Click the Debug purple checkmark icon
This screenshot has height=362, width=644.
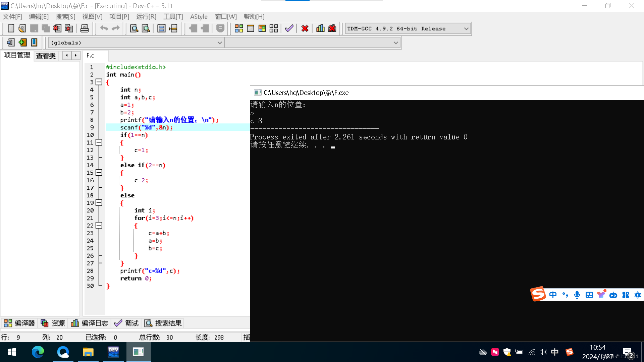(289, 28)
